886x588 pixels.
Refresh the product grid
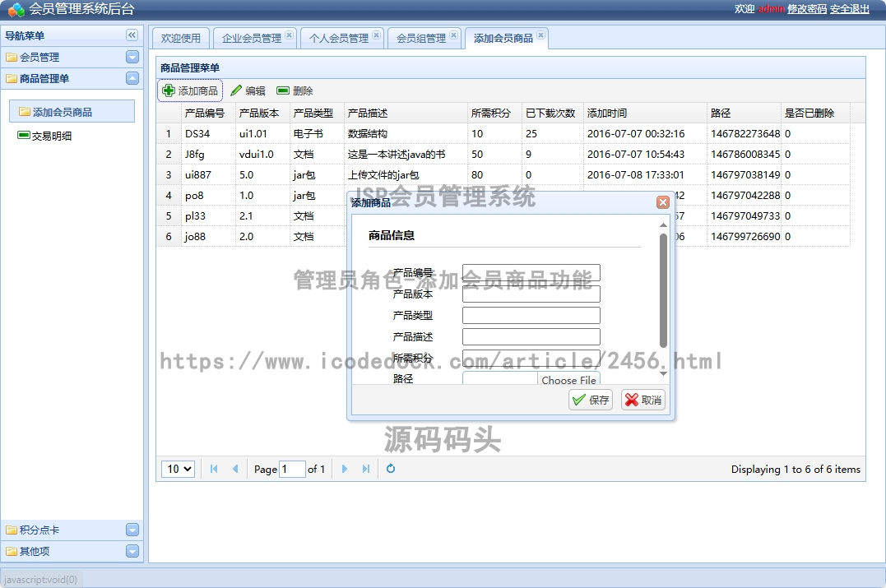[x=391, y=469]
